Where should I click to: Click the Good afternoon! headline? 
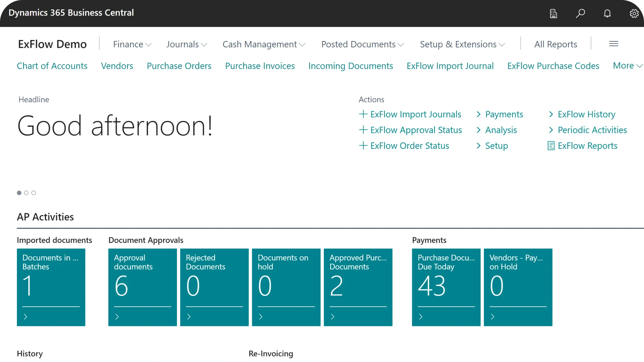point(115,126)
